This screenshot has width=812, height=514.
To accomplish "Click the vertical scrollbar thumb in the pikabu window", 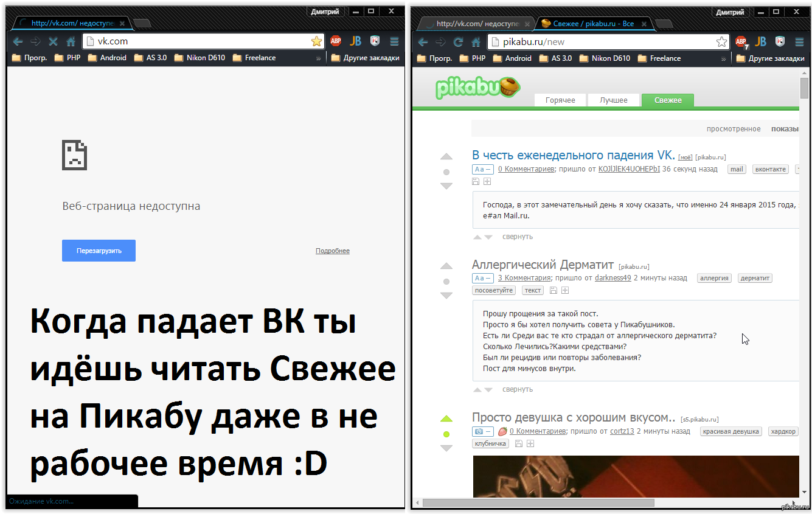I will coord(805,88).
